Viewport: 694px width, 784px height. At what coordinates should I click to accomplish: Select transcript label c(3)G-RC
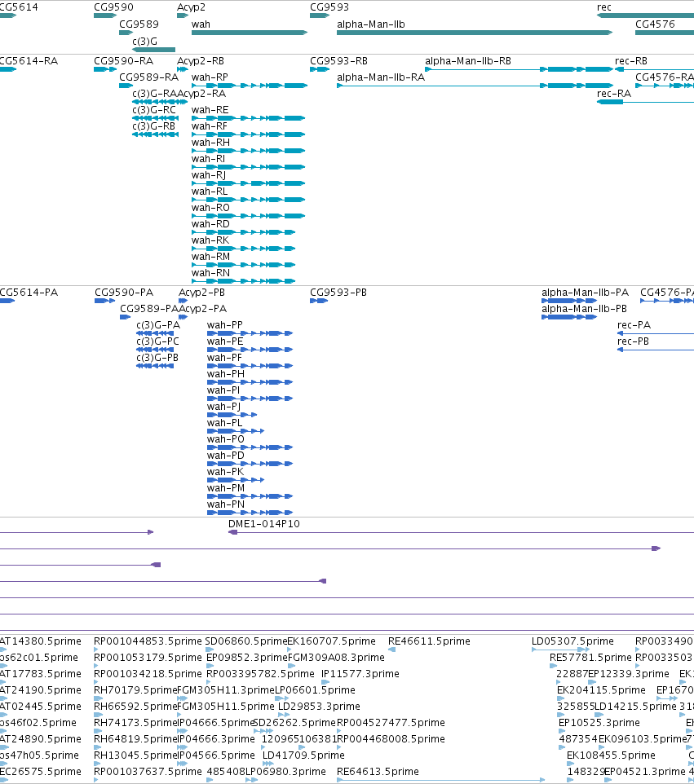point(154,110)
